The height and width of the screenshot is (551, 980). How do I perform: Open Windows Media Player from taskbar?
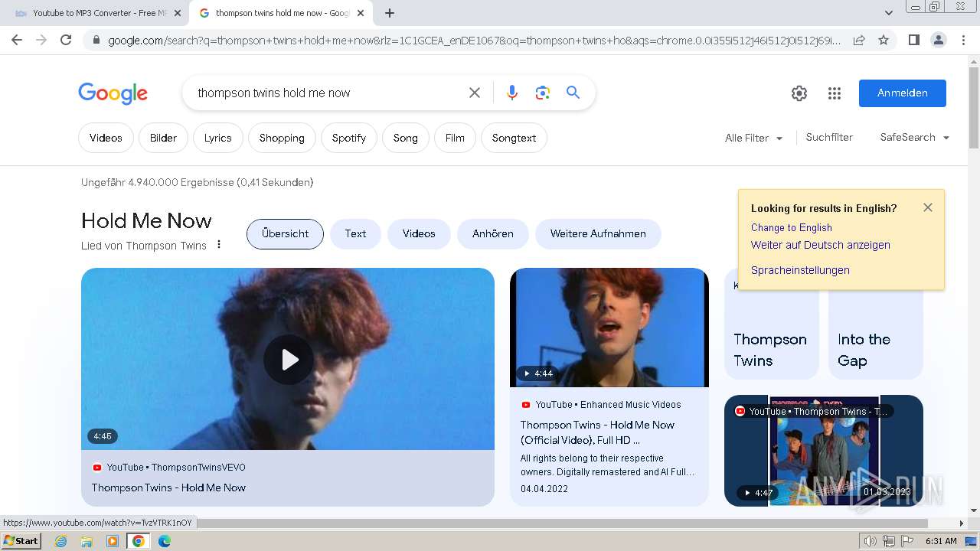(113, 541)
